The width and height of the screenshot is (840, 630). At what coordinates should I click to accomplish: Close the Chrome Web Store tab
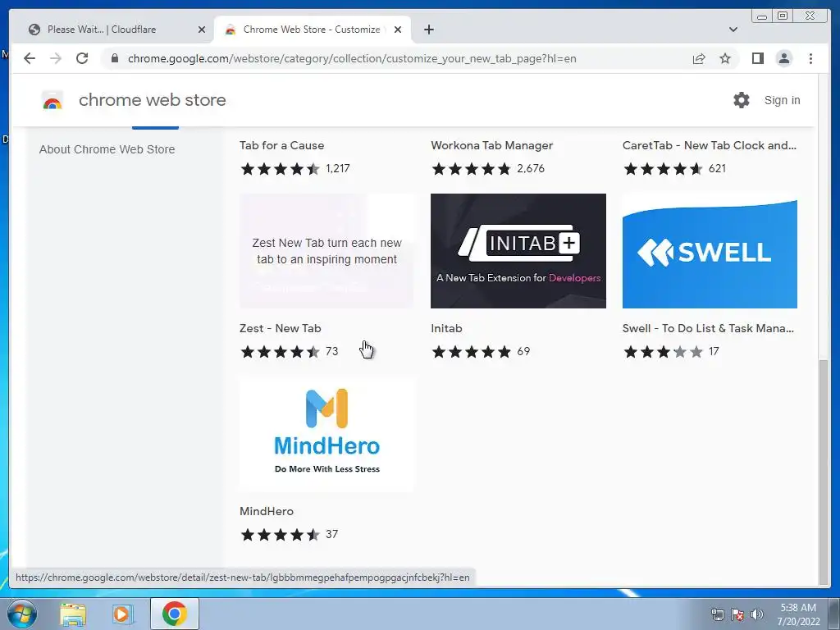[398, 30]
